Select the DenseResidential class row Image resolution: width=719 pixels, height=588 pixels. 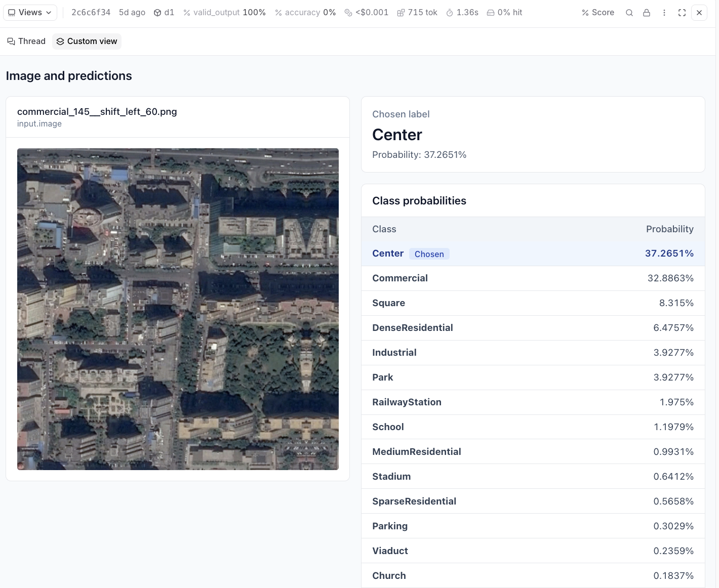click(x=533, y=328)
